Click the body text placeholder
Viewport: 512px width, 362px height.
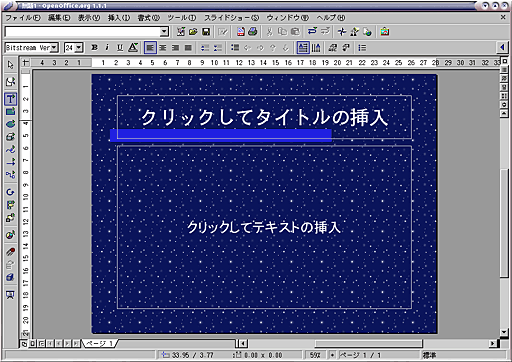264,227
